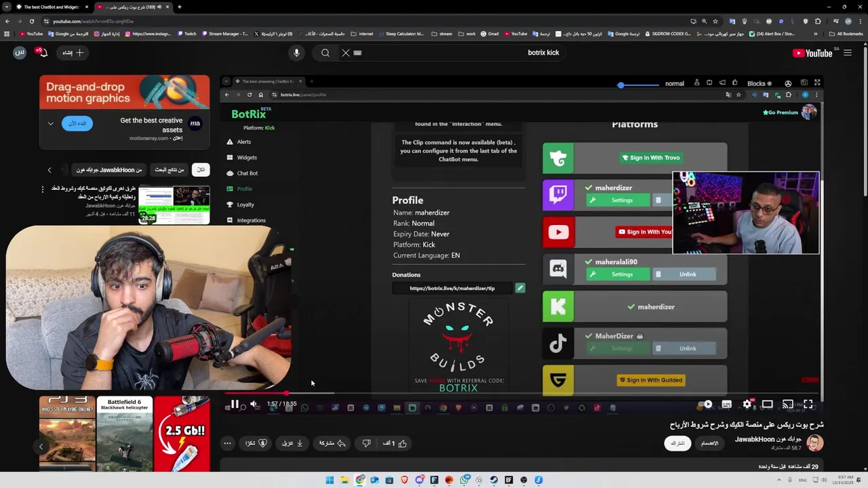This screenshot has height=488, width=868.
Task: Switch to theater mode view
Action: 767,405
